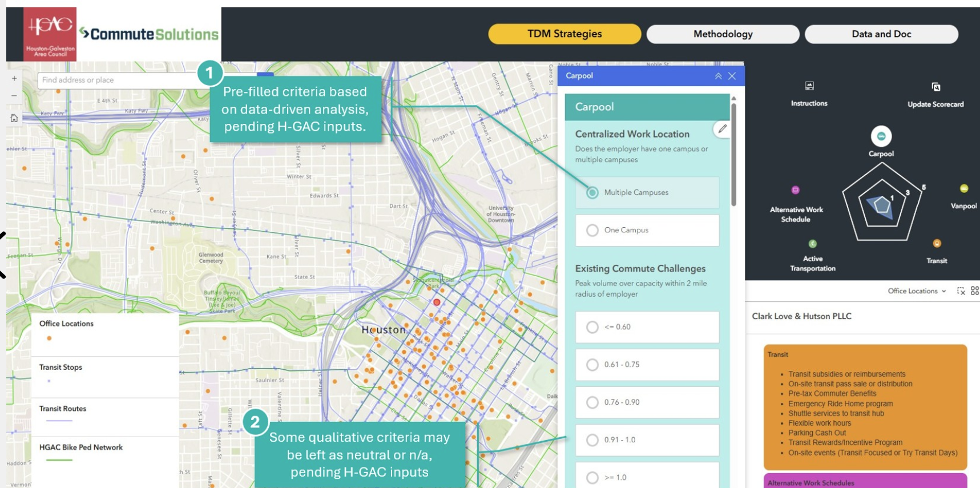Click the Find address or place field

[x=117, y=80]
